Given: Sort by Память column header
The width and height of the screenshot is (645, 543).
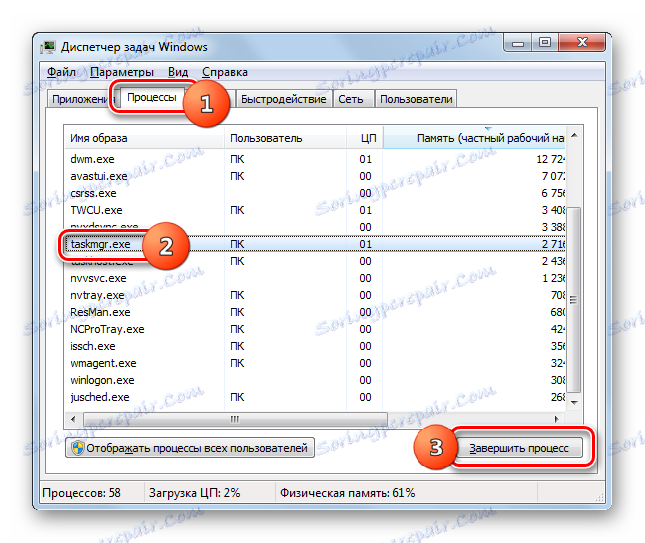Looking at the screenshot, I should click(x=474, y=138).
